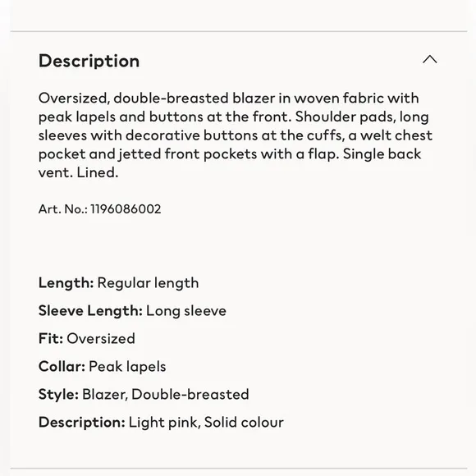Select the 'Peak lapels' collar value
The width and height of the screenshot is (476, 476).
(127, 366)
